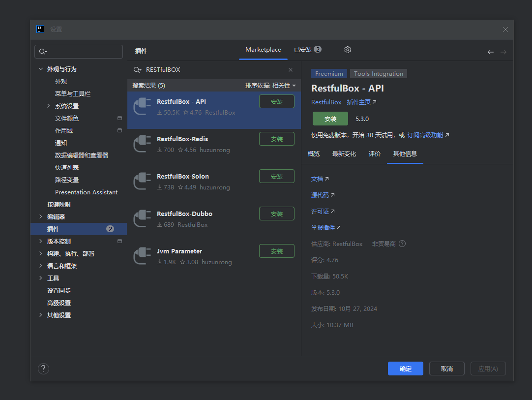Click the Jvm Parameter plugin icon
The height and width of the screenshot is (400, 532).
tap(142, 256)
